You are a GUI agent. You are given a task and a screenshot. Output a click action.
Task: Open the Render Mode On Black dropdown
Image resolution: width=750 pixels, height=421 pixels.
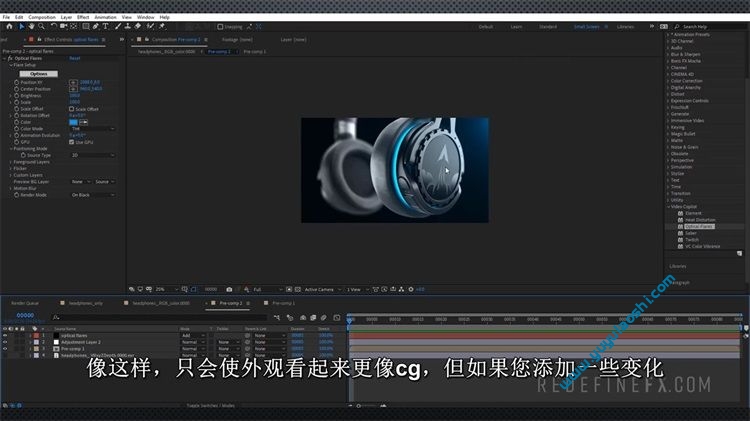tap(93, 195)
